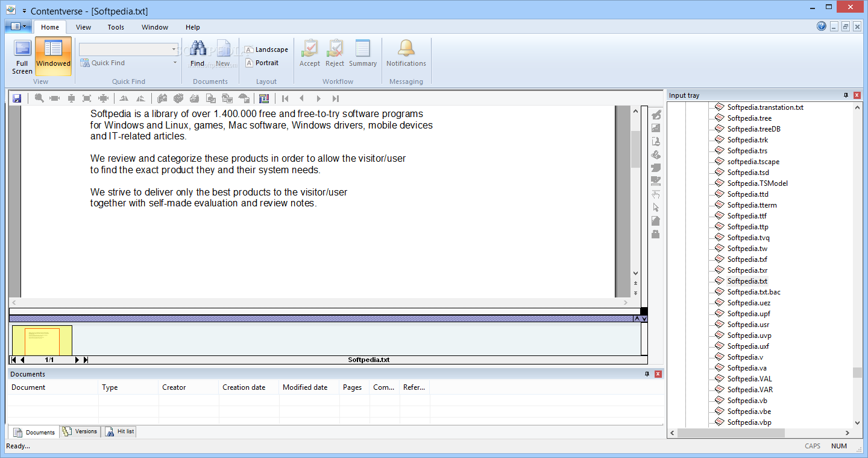Click the document view vertical scrollbar thumb

pyautogui.click(x=635, y=148)
